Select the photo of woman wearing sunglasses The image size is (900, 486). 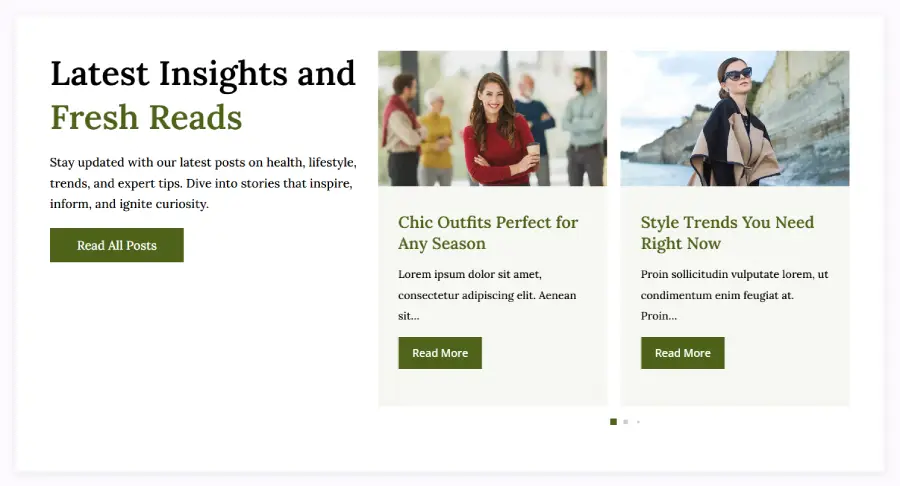tap(735, 118)
